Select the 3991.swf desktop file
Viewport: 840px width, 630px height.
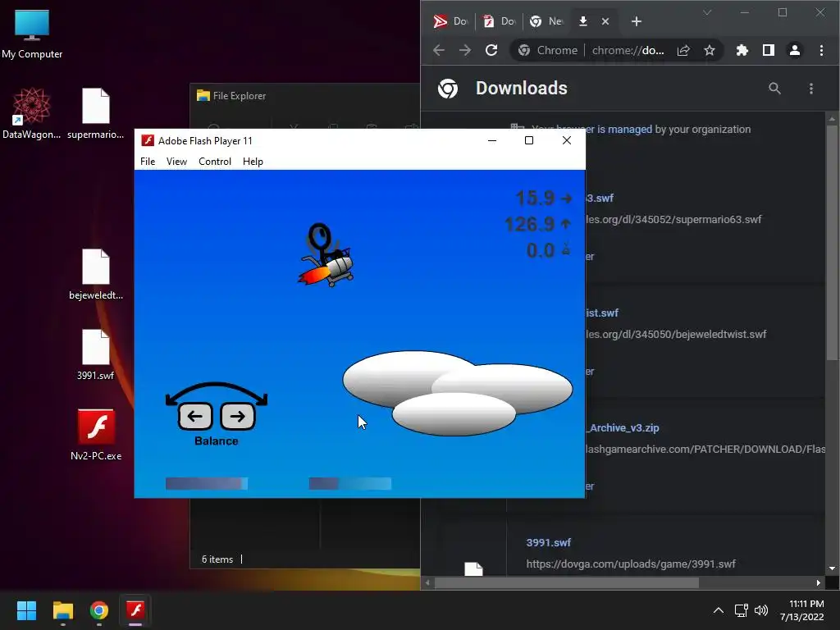(x=96, y=354)
